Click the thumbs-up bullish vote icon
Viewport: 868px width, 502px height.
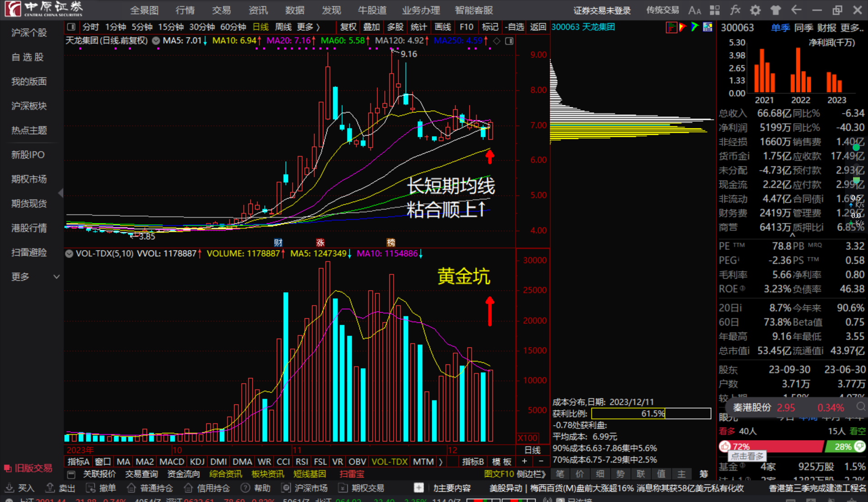[x=725, y=446]
